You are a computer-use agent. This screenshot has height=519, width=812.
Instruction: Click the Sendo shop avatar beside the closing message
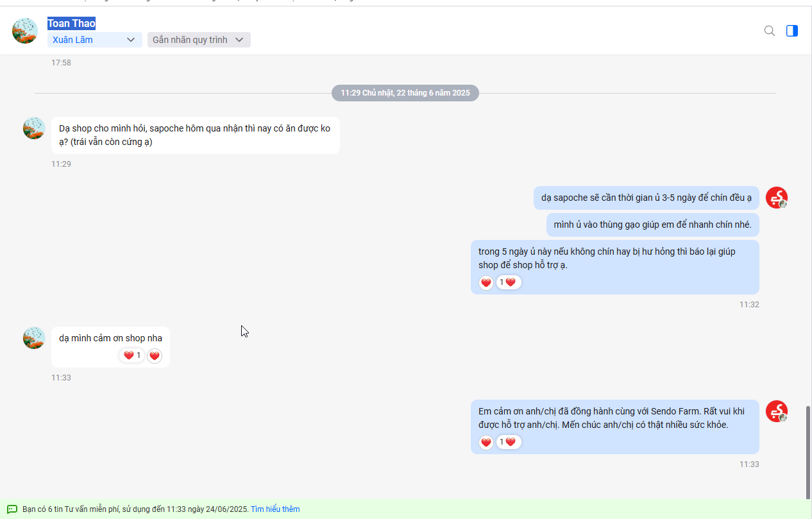tap(777, 411)
